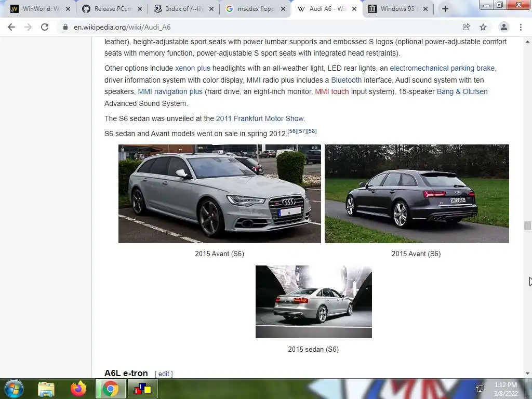Open the xenon plus link

click(193, 68)
